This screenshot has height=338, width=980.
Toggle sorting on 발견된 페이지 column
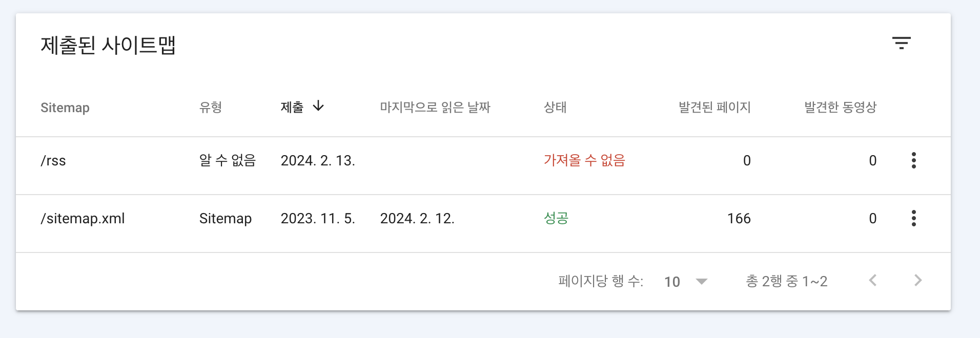[x=714, y=108]
